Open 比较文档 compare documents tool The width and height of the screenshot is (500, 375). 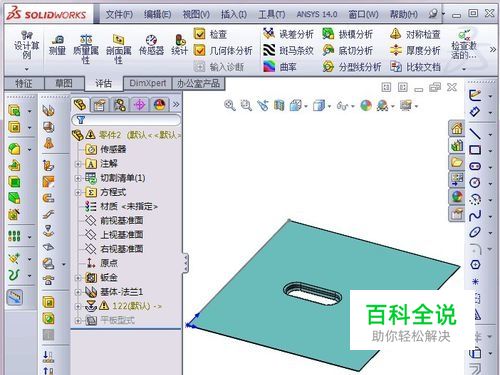[415, 67]
